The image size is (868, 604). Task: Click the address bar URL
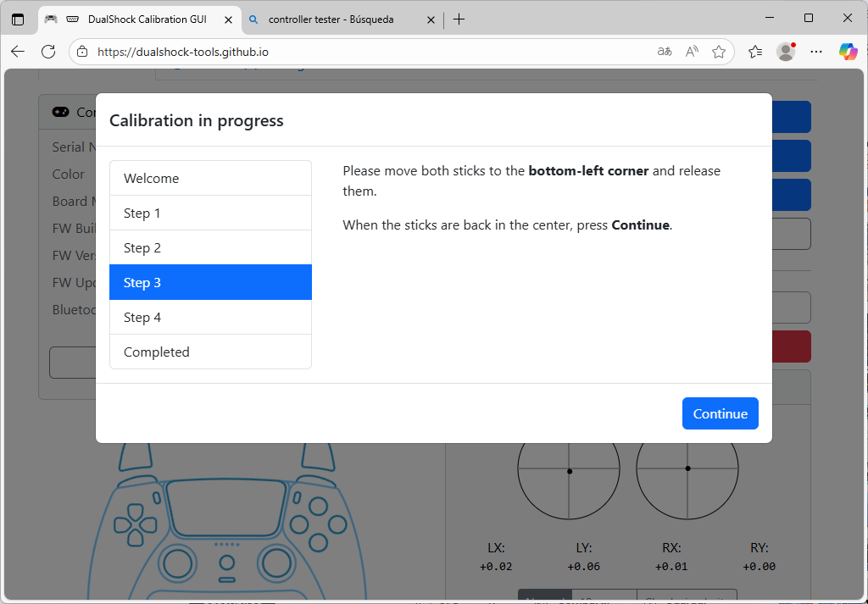pos(183,52)
